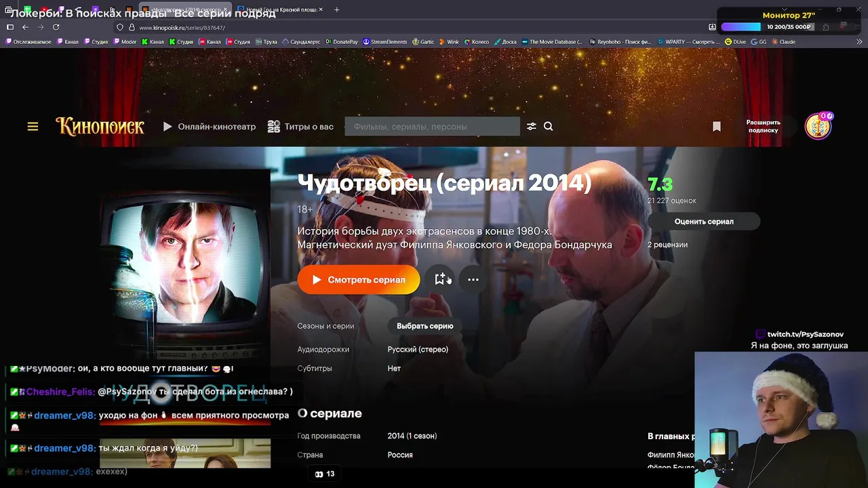Image resolution: width=868 pixels, height=488 pixels.
Task: Open the 21 227 оценок ratings link
Action: [x=672, y=201]
